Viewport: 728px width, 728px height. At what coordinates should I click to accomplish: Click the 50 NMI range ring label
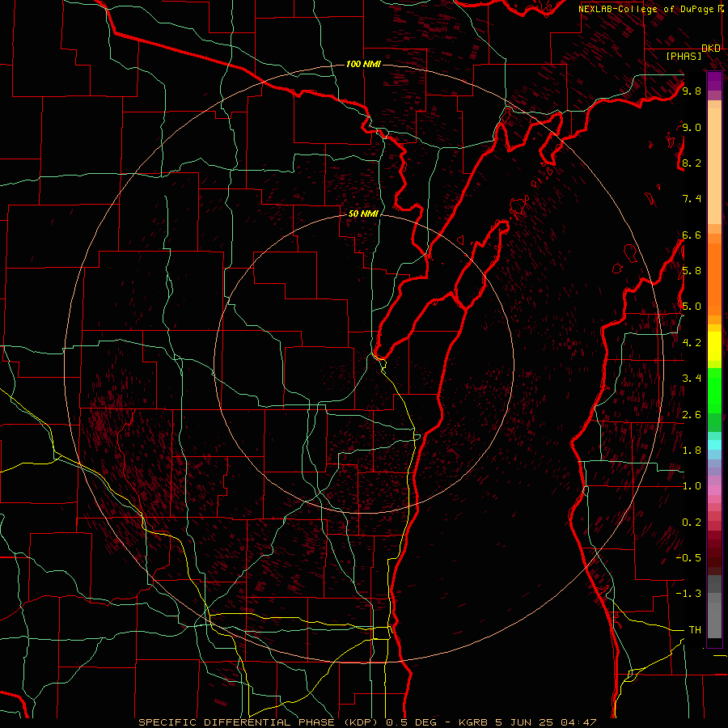click(x=363, y=214)
